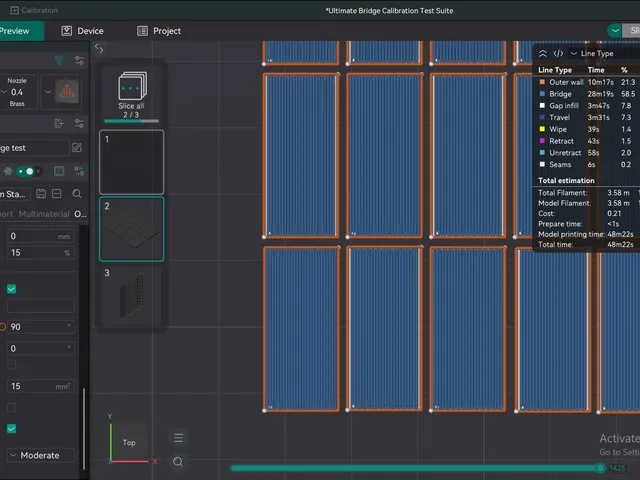
Task: Click the 15 mm² input field
Action: click(x=40, y=386)
